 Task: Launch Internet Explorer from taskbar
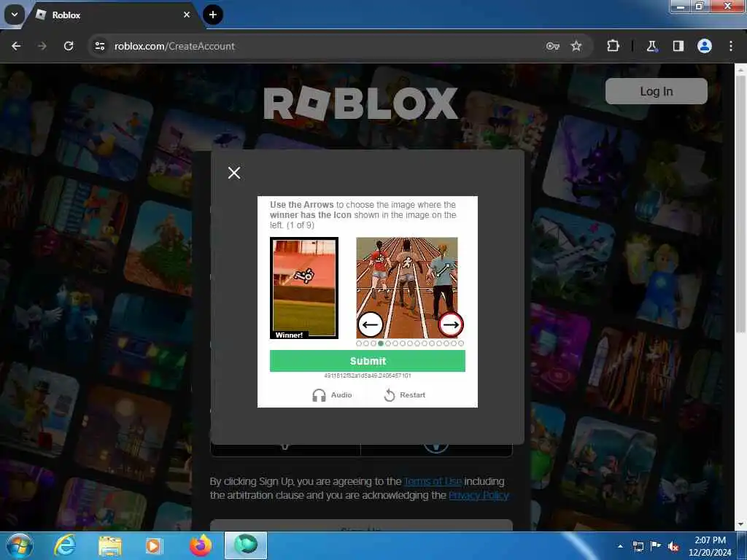tap(65, 545)
